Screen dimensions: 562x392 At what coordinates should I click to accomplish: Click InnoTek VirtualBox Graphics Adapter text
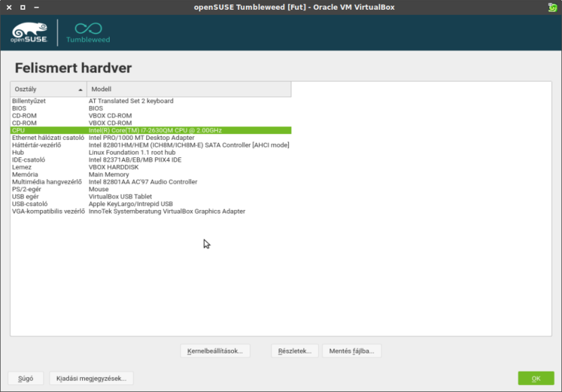point(167,211)
